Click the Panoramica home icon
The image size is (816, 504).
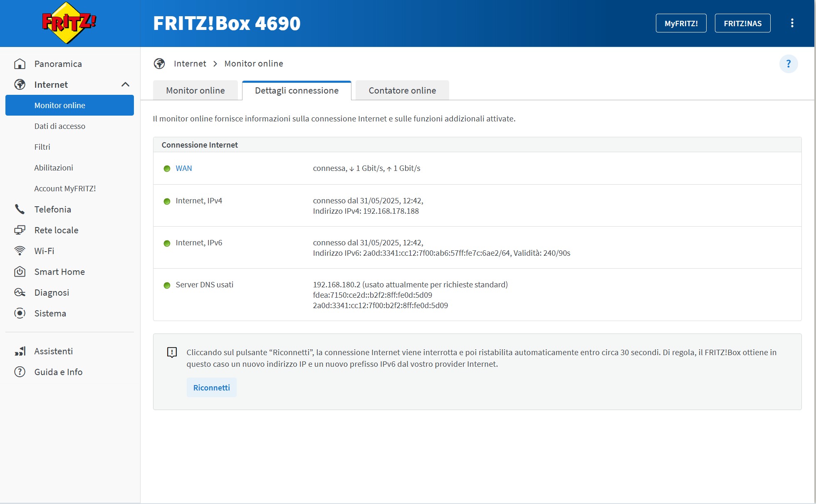pos(20,64)
